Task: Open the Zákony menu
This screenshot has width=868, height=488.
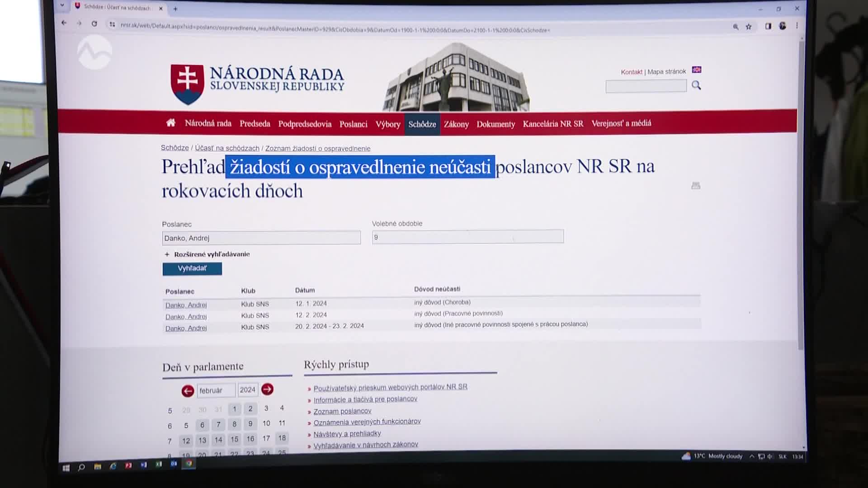Action: pyautogui.click(x=456, y=124)
